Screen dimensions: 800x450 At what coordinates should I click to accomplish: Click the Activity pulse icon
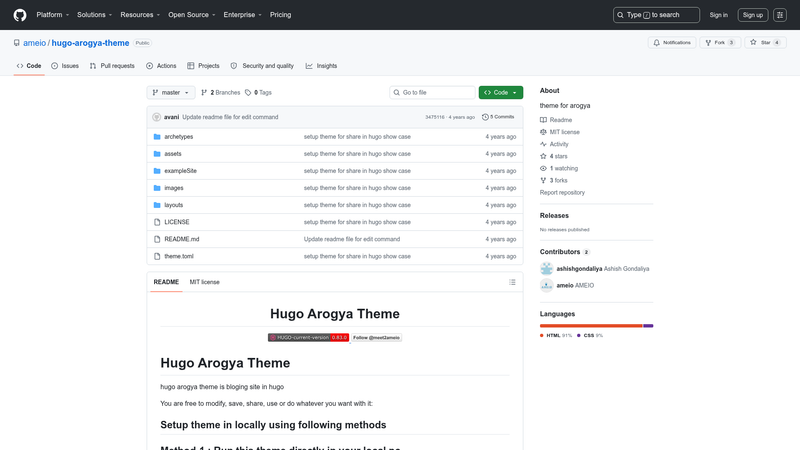543,144
